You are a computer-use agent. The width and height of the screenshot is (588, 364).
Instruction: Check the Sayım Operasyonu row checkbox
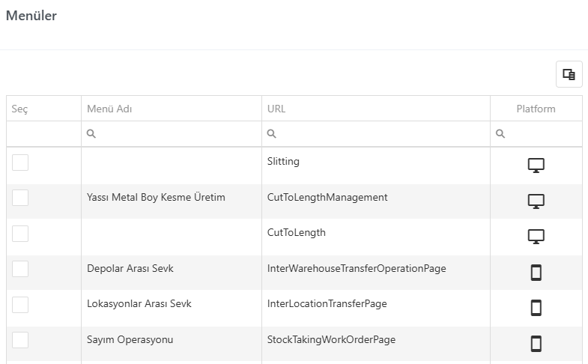[x=20, y=340]
